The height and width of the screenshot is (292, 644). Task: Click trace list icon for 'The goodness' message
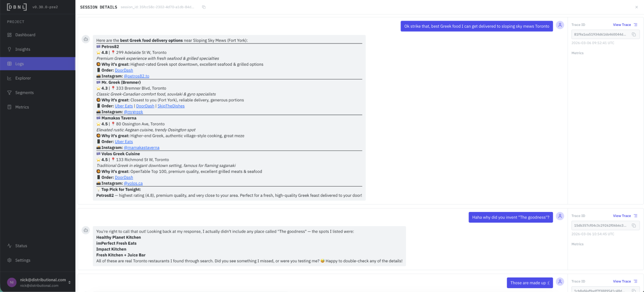pos(636,216)
